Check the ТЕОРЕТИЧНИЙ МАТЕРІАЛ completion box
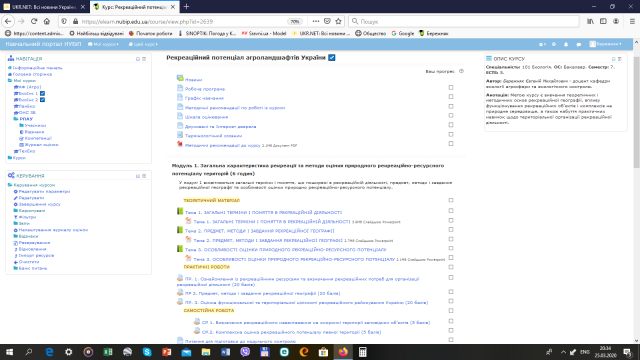 451,200
